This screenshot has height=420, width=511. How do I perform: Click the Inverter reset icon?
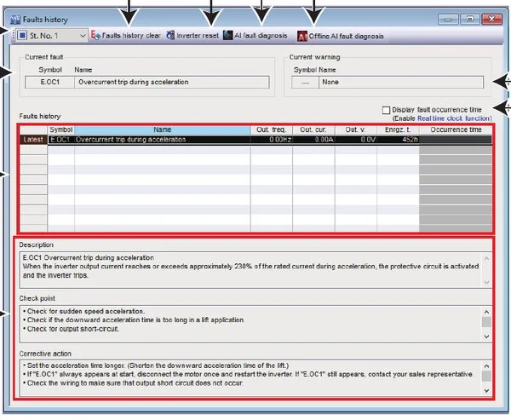[x=170, y=35]
